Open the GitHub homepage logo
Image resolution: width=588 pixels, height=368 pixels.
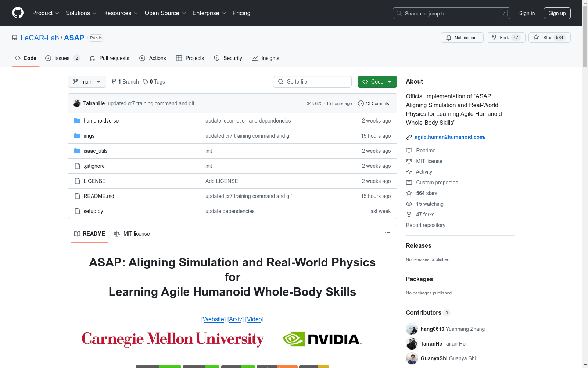[18, 13]
